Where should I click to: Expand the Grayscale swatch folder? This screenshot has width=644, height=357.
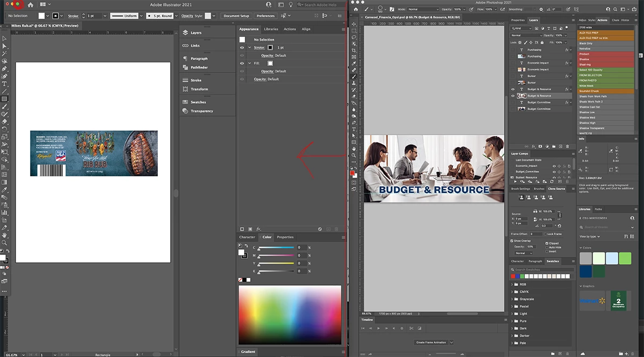point(512,299)
